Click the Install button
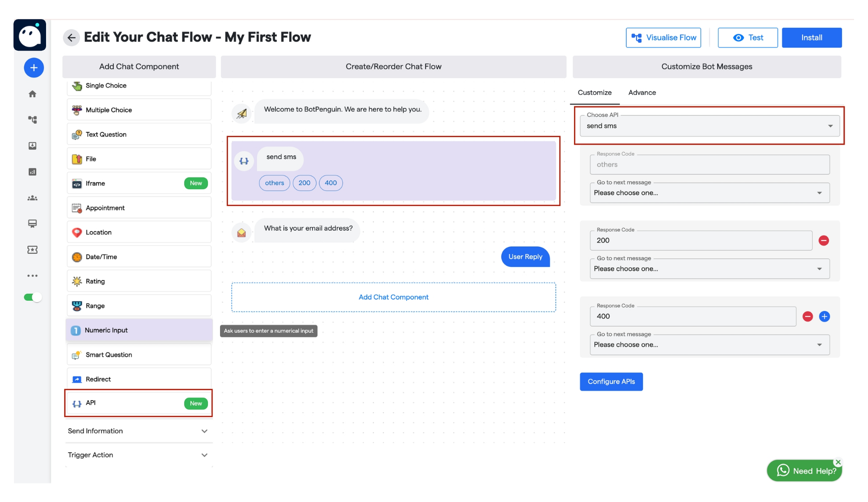The width and height of the screenshot is (868, 502). [x=812, y=38]
